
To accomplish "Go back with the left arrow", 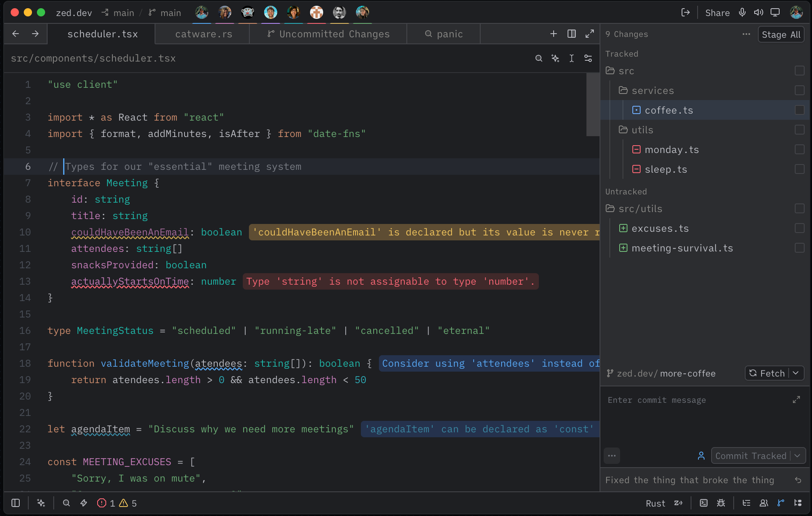I will click(x=16, y=34).
